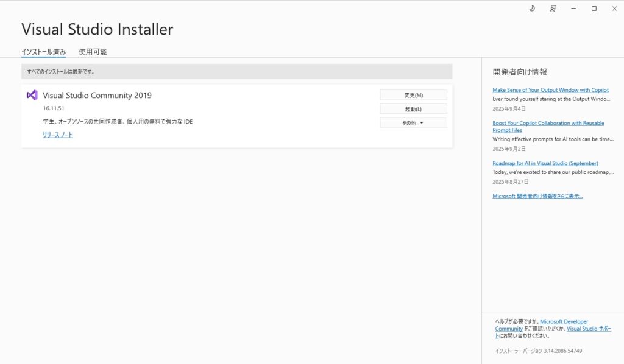The height and width of the screenshot is (364, 624).
Task: Open Microsoft 開発者向け情報をさらに表示 link
Action: (537, 197)
